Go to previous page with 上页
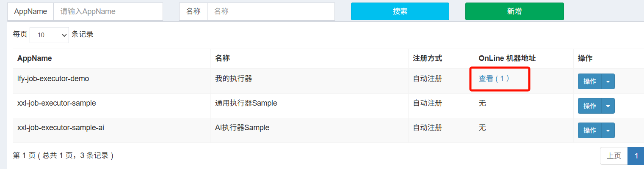This screenshot has height=169, width=644. pyautogui.click(x=614, y=156)
